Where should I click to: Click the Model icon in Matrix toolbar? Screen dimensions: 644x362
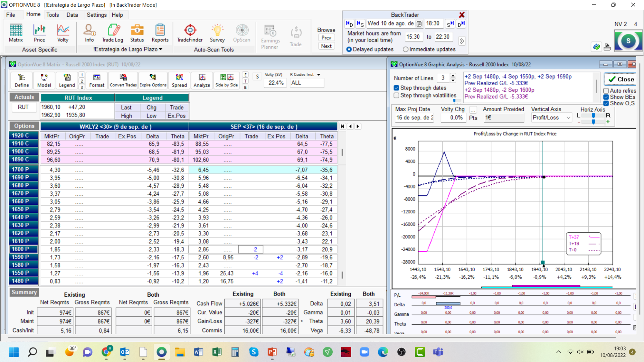[44, 80]
